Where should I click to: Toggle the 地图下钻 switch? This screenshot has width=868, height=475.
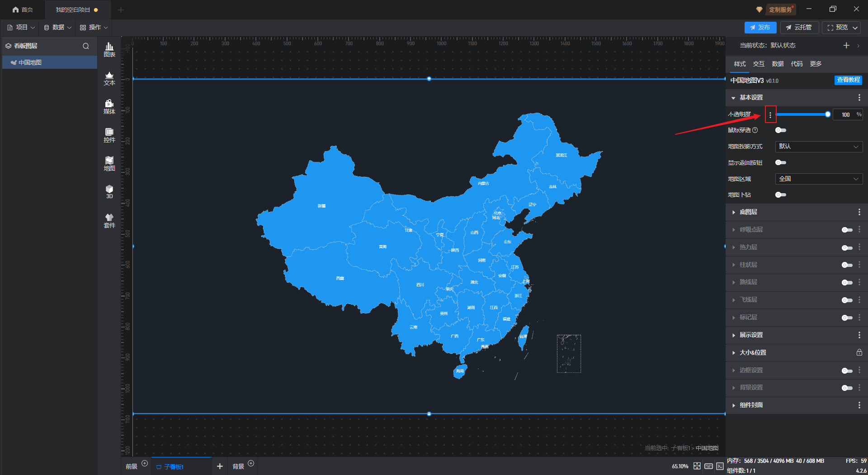pyautogui.click(x=781, y=195)
